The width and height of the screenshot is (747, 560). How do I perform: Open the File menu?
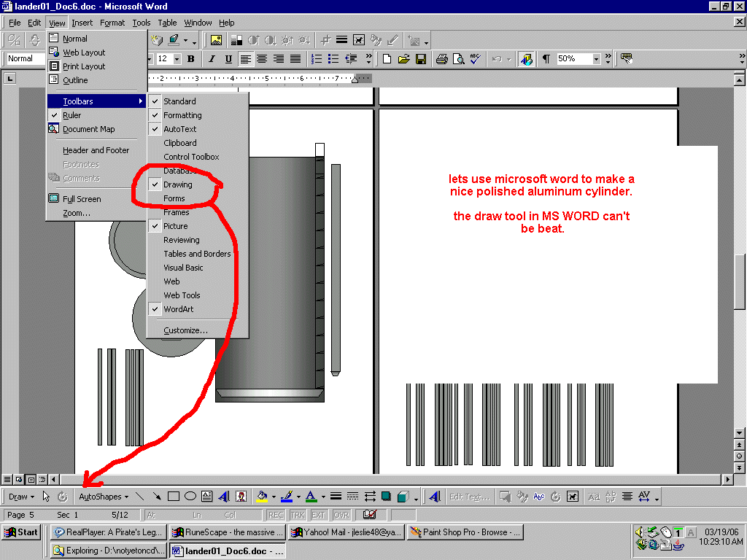tap(15, 23)
